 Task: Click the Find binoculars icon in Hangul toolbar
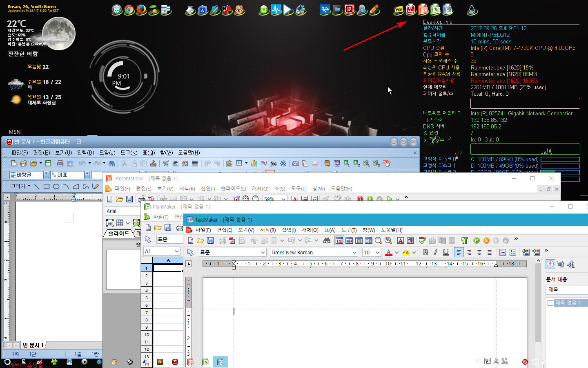[111, 163]
